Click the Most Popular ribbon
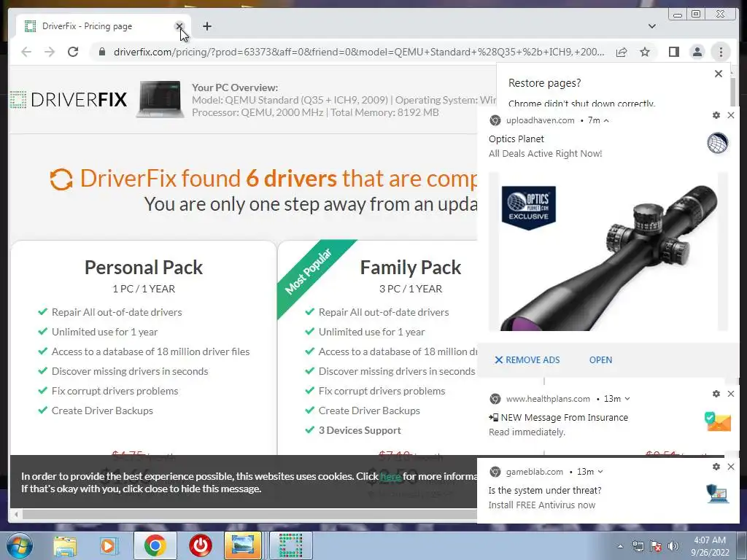Viewport: 747px width, 560px height. (309, 270)
